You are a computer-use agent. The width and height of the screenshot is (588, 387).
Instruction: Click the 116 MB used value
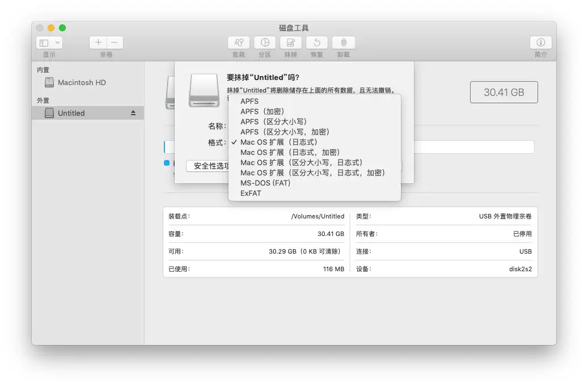333,269
